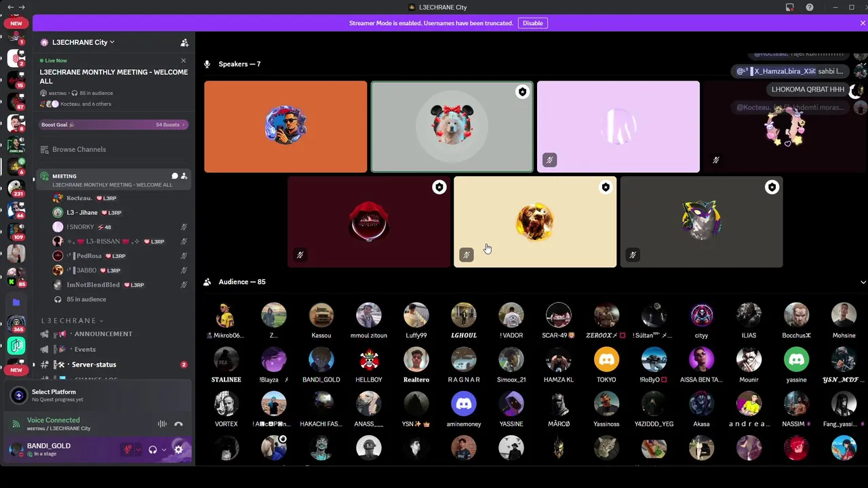
Task: Open User Settings gear icon
Action: click(x=178, y=449)
